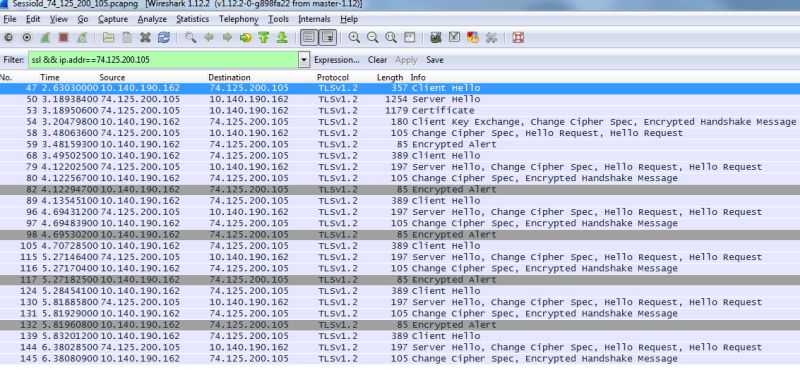
Task: Go to packet number icon
Action: [245, 38]
